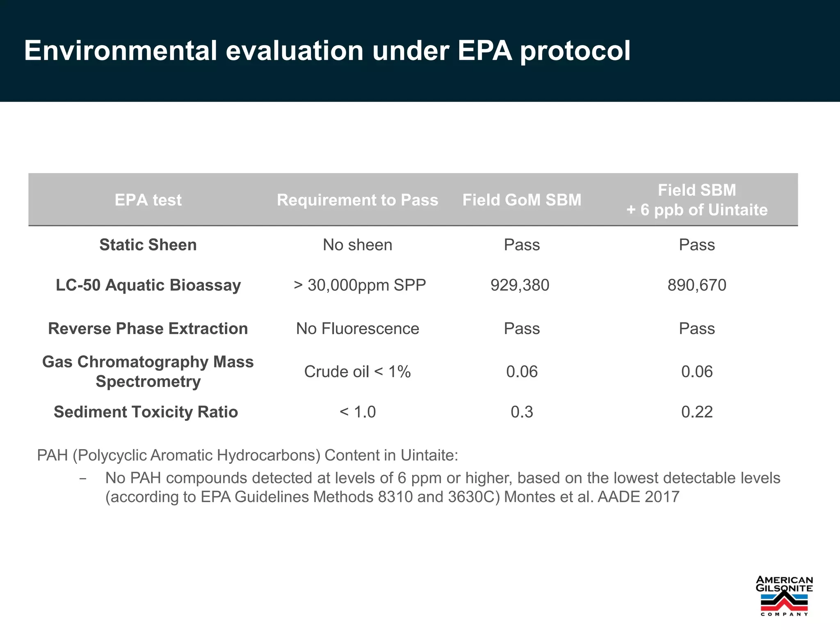This screenshot has width=840, height=630.
Task: Select the 'Static Sheen' row label
Action: (x=148, y=245)
